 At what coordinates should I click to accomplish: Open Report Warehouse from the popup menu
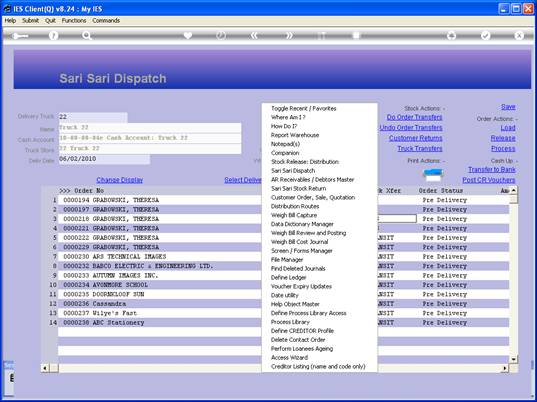click(295, 135)
